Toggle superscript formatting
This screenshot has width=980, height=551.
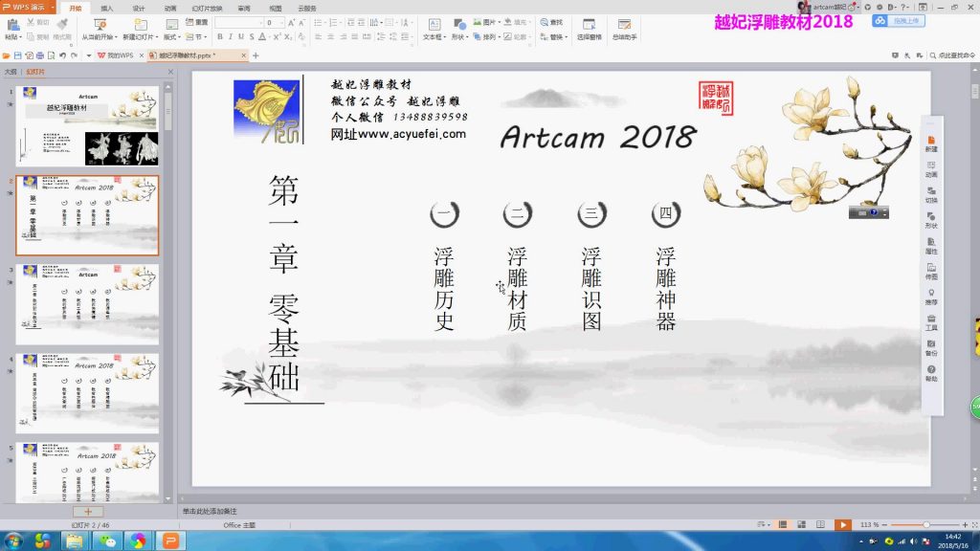pyautogui.click(x=277, y=37)
